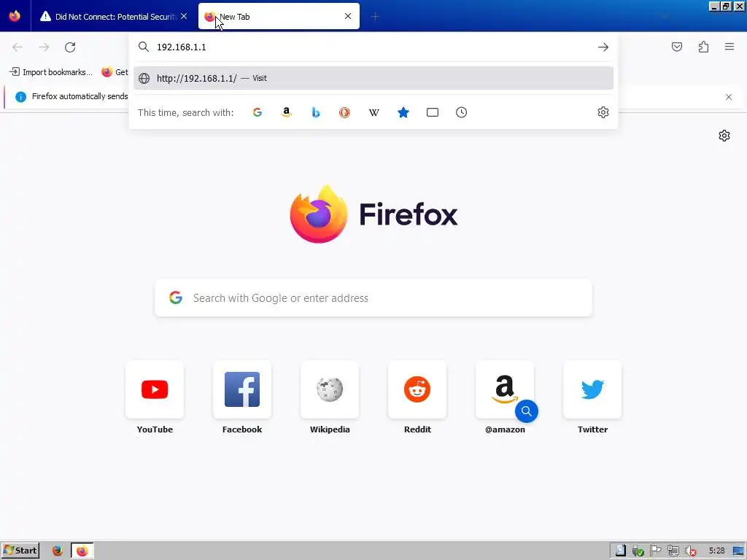Open new tab page personalize gear
Screen dimensions: 747x560
(x=724, y=136)
